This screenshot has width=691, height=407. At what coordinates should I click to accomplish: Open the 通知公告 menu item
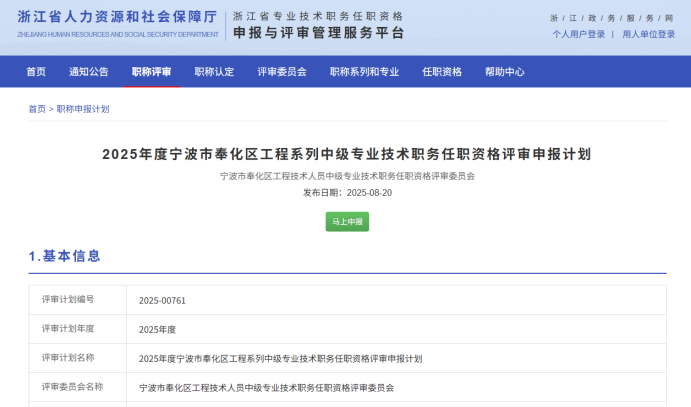(89, 72)
